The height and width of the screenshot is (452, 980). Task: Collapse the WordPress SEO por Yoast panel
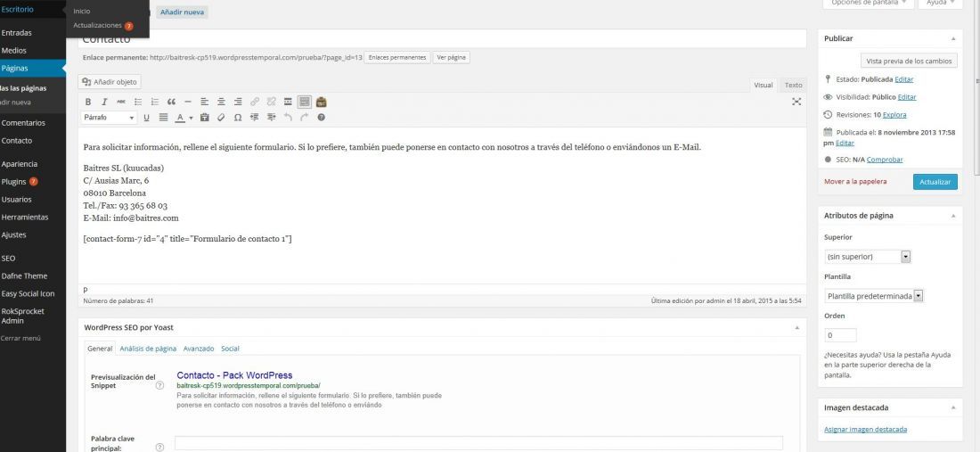click(796, 327)
